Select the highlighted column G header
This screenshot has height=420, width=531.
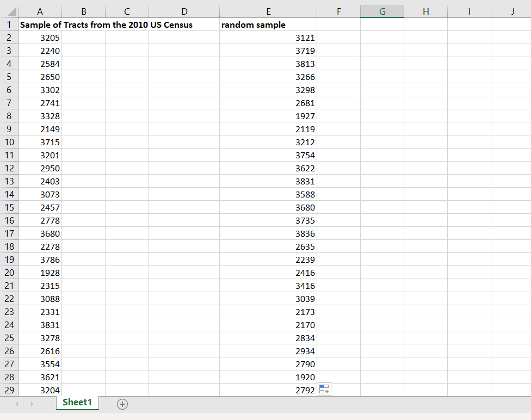click(382, 11)
